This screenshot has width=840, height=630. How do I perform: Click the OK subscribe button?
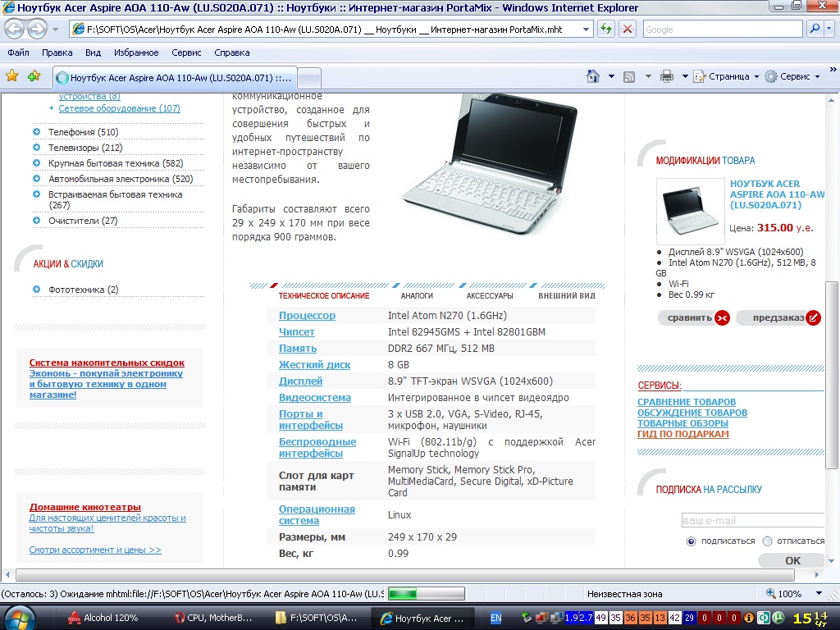[793, 560]
